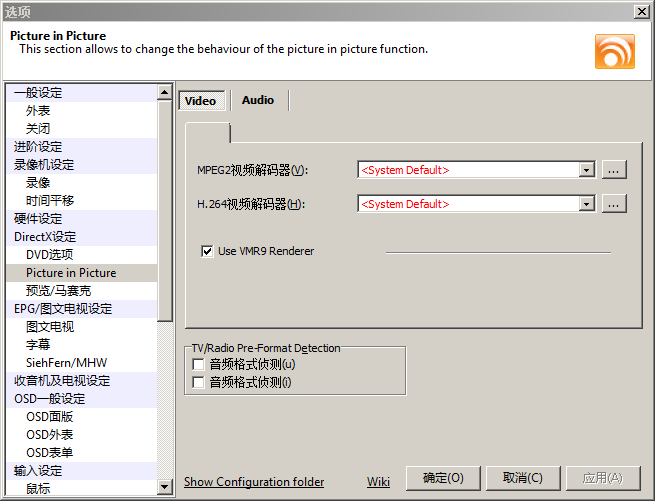Click browse button next to H.264 decoder
Viewport: 655px width, 501px height.
click(x=614, y=204)
